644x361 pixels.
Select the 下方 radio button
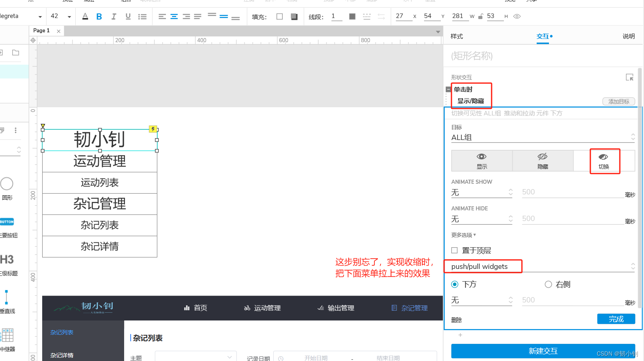(x=455, y=284)
